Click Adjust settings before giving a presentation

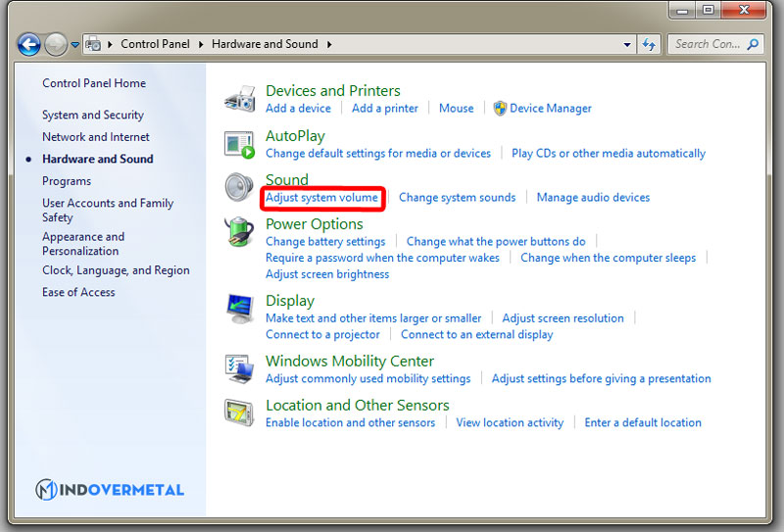tap(601, 378)
